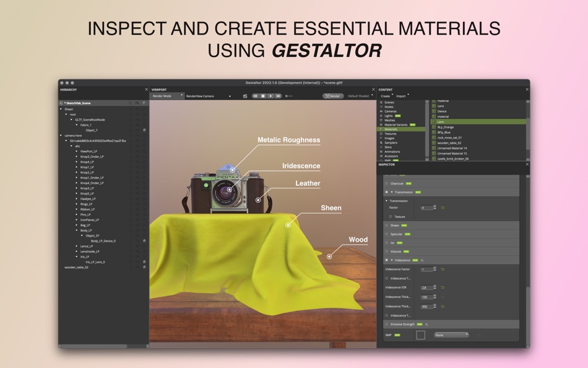Disable the Transmission extension checkbox

pos(387,192)
